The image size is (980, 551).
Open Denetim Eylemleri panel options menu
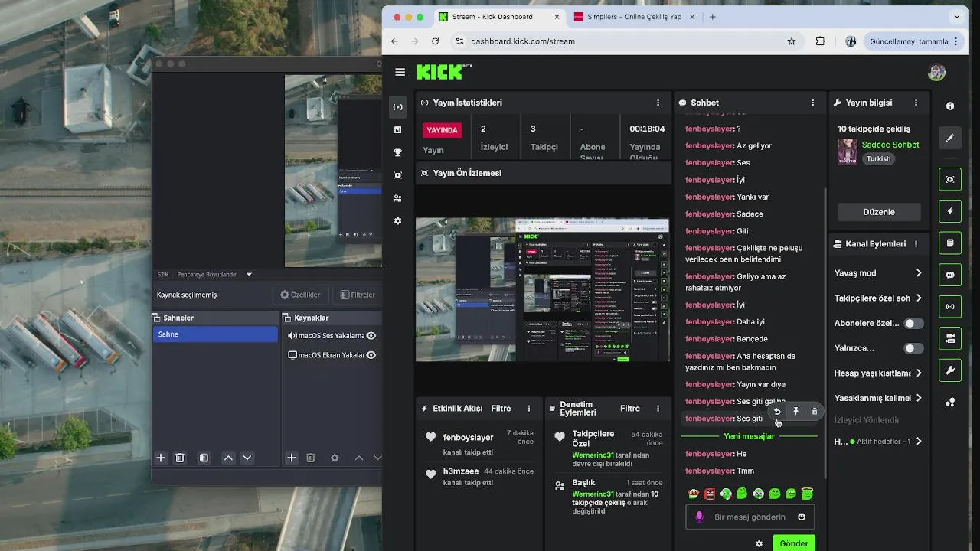(x=658, y=409)
